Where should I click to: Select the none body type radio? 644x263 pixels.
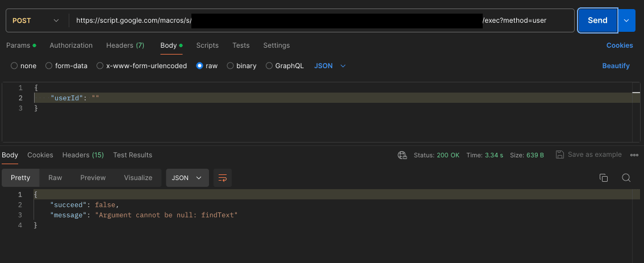14,66
